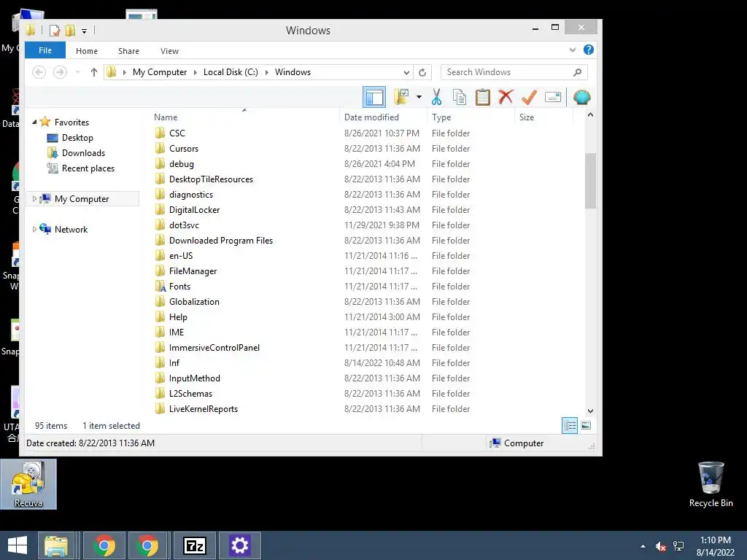The width and height of the screenshot is (747, 560).
Task: Click the orange checkmark Properties icon
Action: coord(529,97)
